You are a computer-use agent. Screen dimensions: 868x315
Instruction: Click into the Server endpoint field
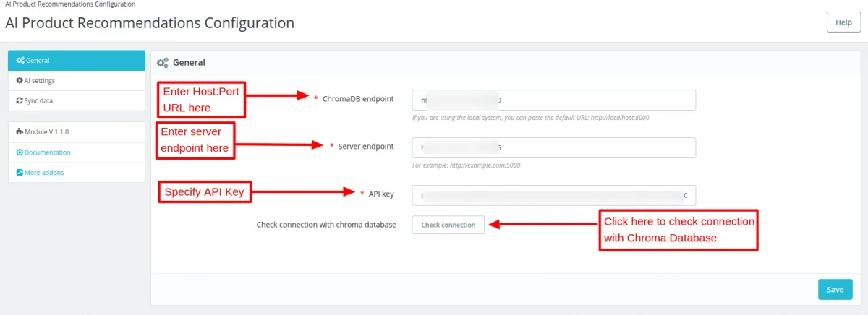(553, 147)
